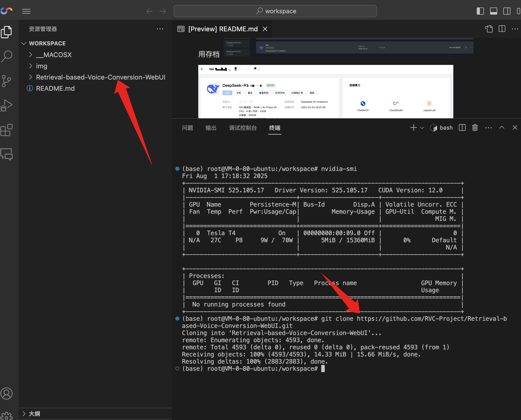
Task: Switch to the 输出 panel tab
Action: (x=211, y=128)
